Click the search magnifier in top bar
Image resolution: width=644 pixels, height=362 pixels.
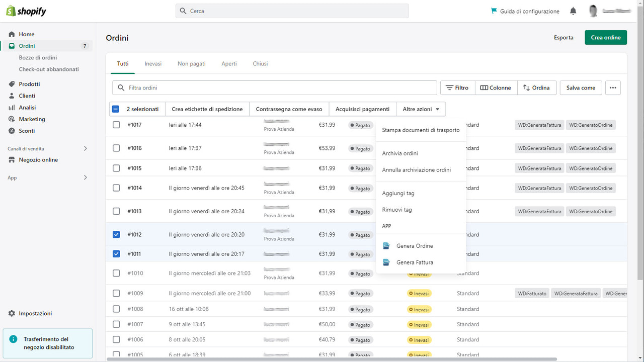(184, 11)
